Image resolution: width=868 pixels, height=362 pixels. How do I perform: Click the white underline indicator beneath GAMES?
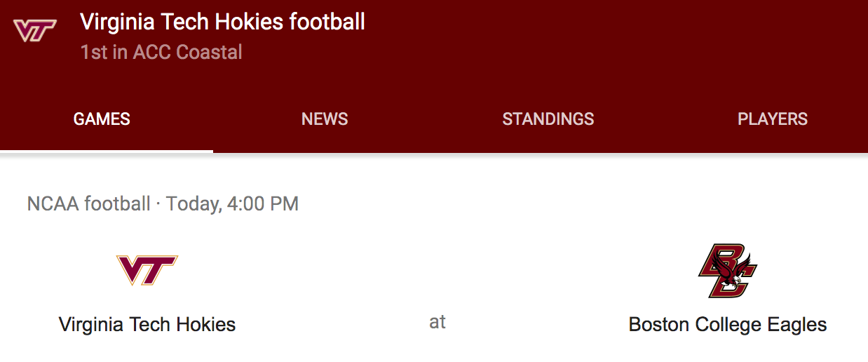107,151
